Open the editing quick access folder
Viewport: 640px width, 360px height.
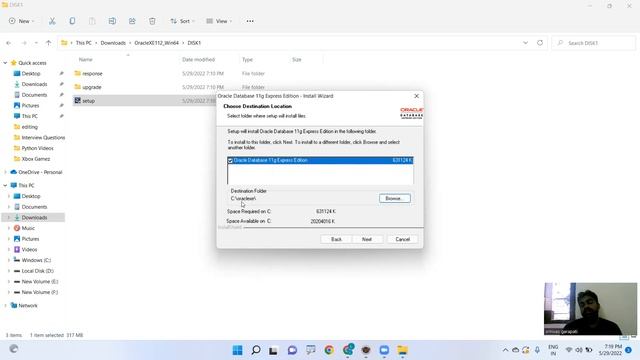coord(29,127)
